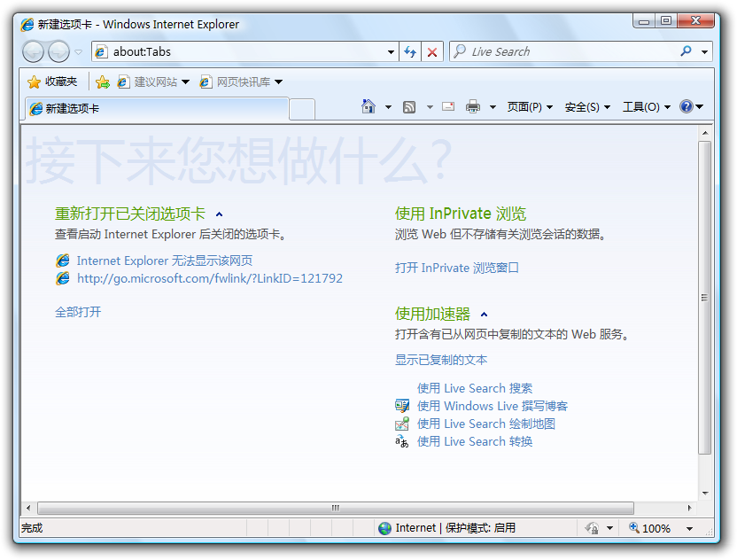The width and height of the screenshot is (737, 560).
Task: Click the blue Help question mark icon
Action: [687, 106]
